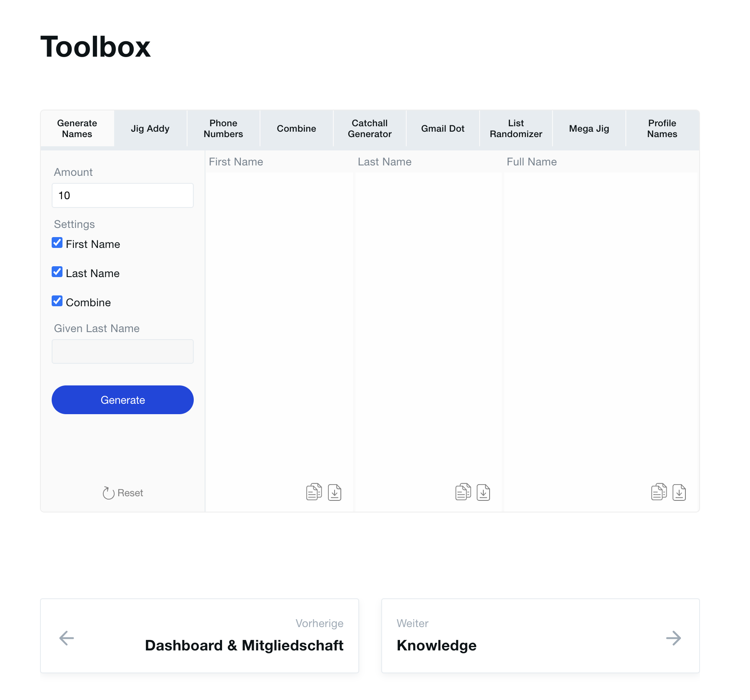Copy the First Name column results
750x700 pixels.
pyautogui.click(x=314, y=492)
